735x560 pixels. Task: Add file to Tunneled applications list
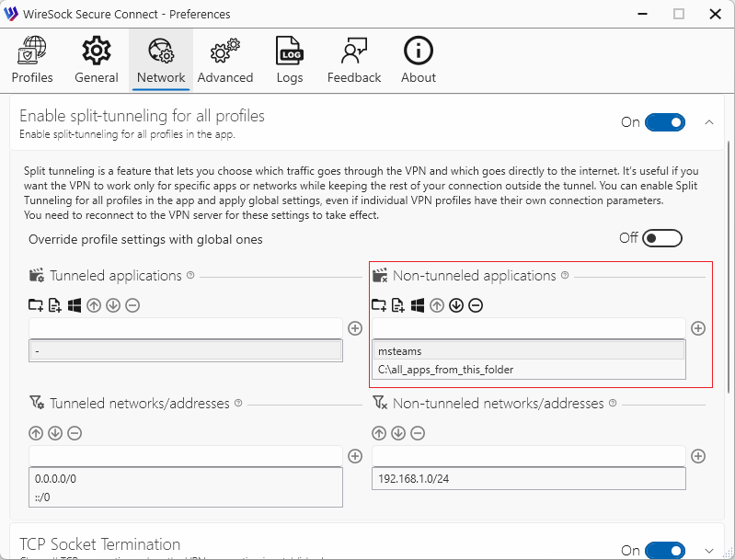tap(55, 305)
